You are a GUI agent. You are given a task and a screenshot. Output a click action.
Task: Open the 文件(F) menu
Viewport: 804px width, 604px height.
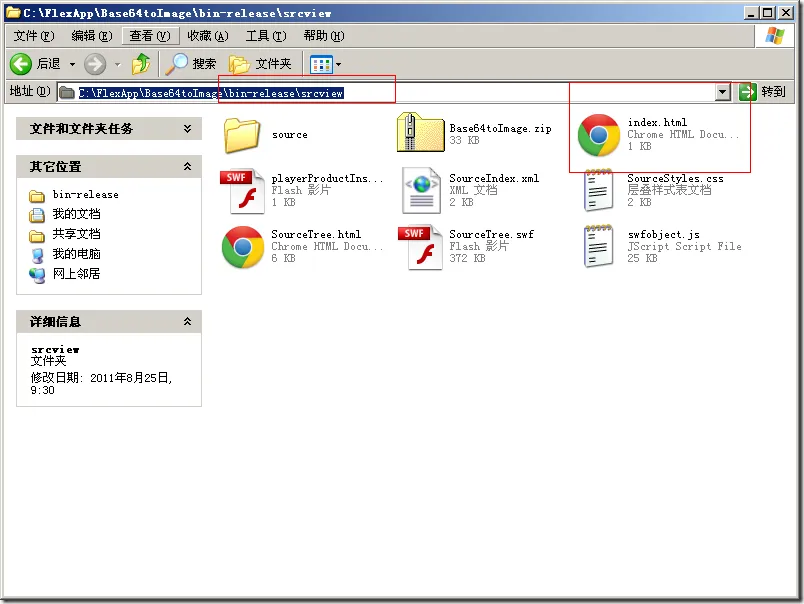34,36
